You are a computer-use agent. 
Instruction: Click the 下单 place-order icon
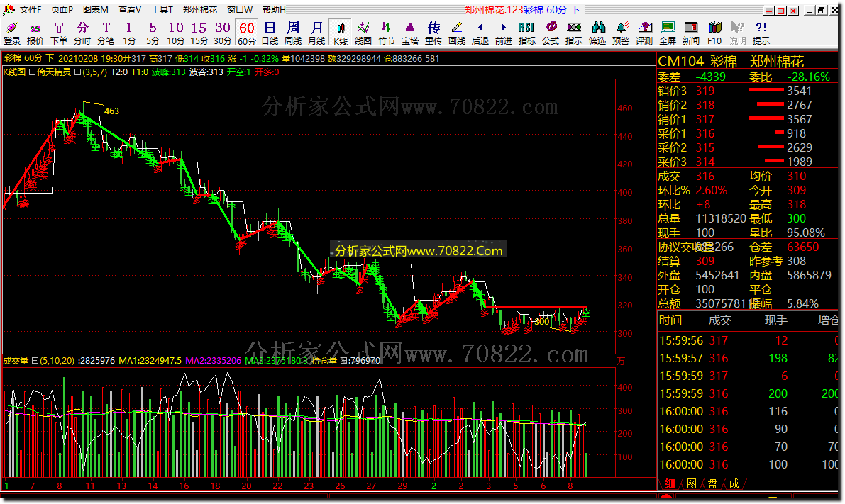[x=59, y=33]
